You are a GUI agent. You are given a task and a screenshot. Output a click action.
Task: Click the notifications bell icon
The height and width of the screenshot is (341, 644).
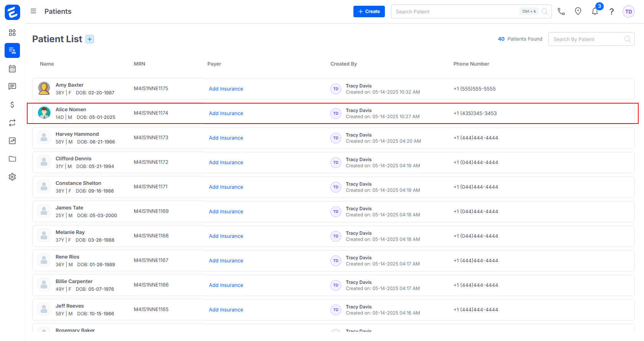tap(595, 12)
